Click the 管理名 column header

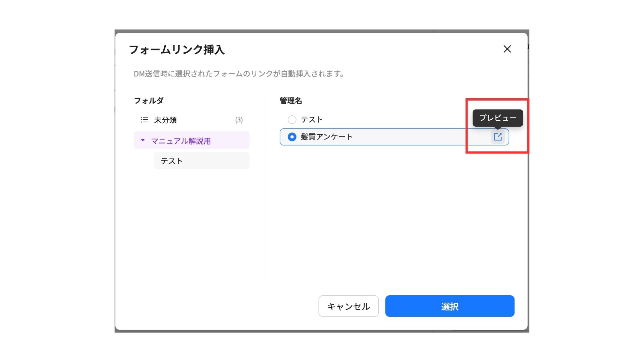291,101
